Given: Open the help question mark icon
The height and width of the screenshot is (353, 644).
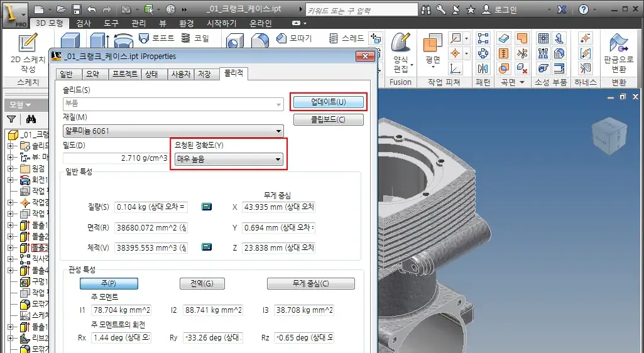Looking at the screenshot, I should (583, 9).
